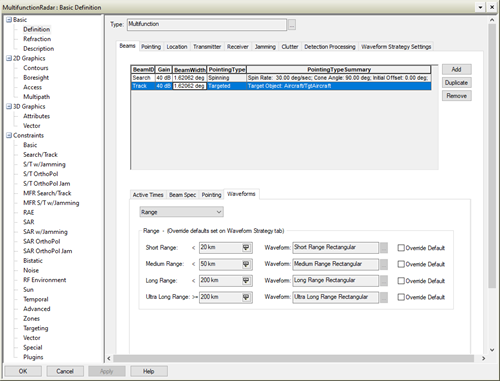This screenshot has width=500, height=381.
Task: Switch to Active Times sub-tab
Action: pos(148,195)
